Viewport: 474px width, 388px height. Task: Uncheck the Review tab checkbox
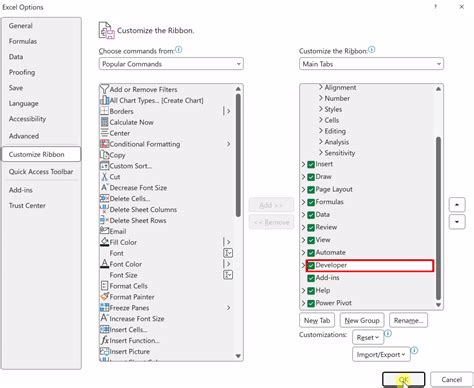[x=311, y=228]
